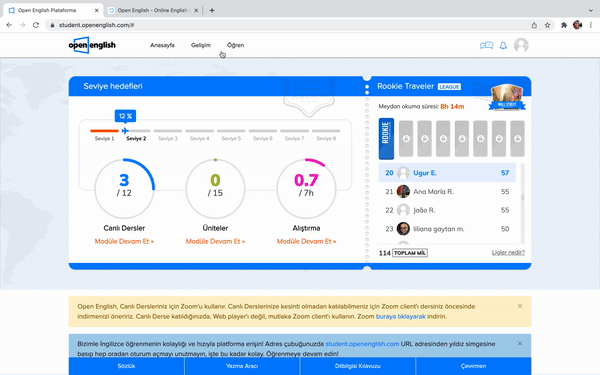Click liliana gaytan m. profile photo
Image resolution: width=600 pixels, height=375 pixels.
[403, 229]
